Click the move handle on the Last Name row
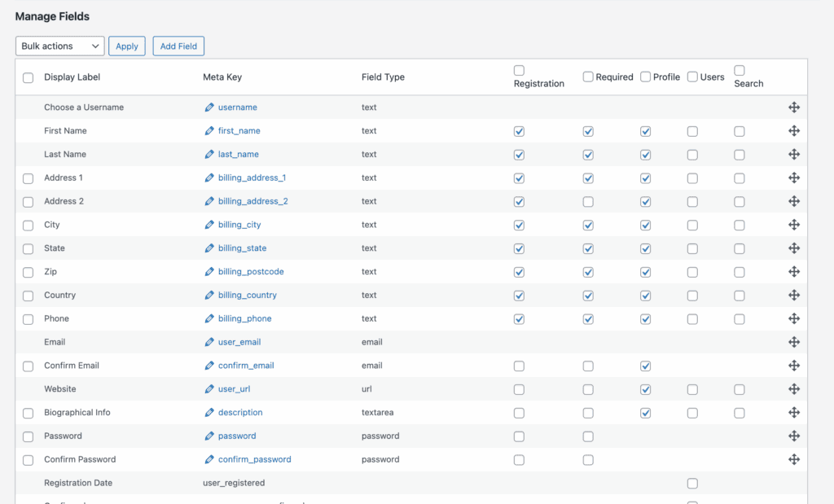 794,154
